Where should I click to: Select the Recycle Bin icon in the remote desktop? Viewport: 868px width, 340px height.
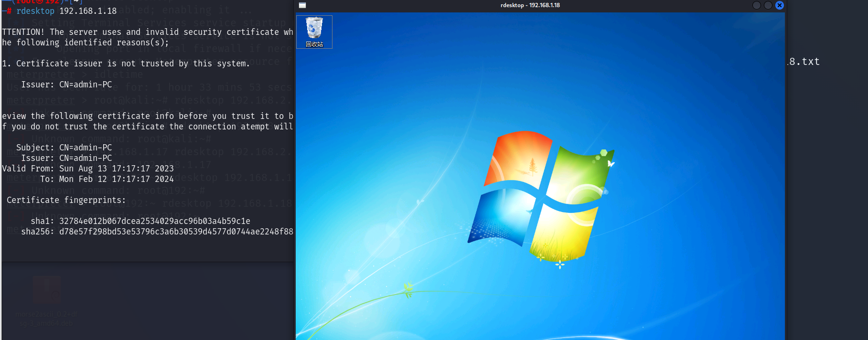click(314, 32)
